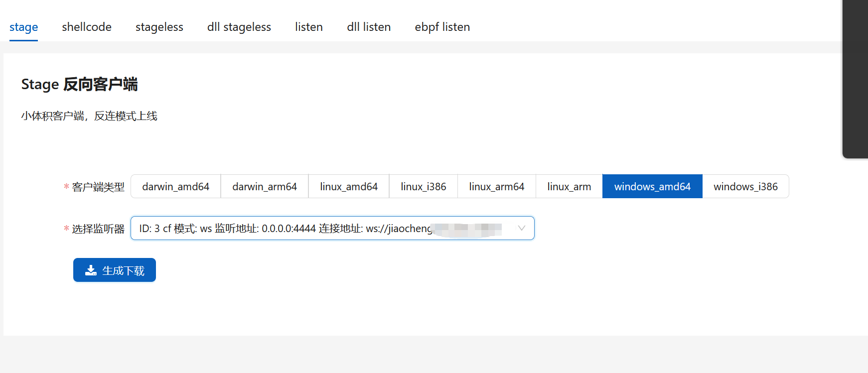
Task: Open the listen tab
Action: pyautogui.click(x=308, y=27)
